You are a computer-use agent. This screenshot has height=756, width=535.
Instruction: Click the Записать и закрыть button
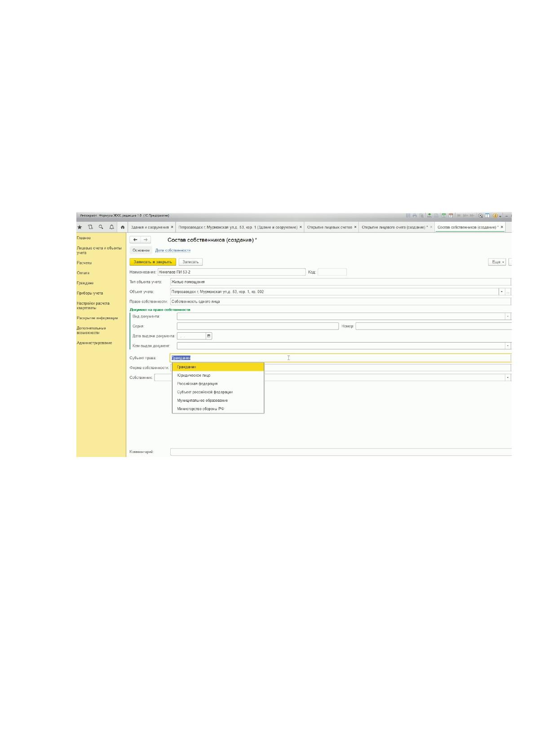click(x=153, y=262)
